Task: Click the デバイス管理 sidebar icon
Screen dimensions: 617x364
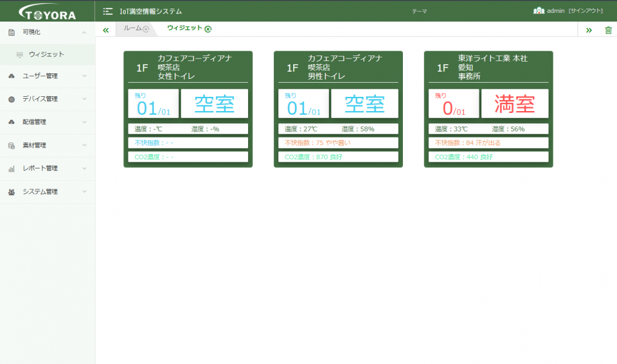Action: pos(11,99)
